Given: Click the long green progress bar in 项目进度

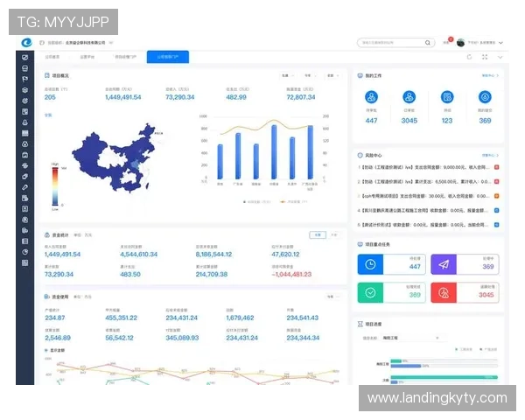Looking at the screenshot, I should coord(444,377).
